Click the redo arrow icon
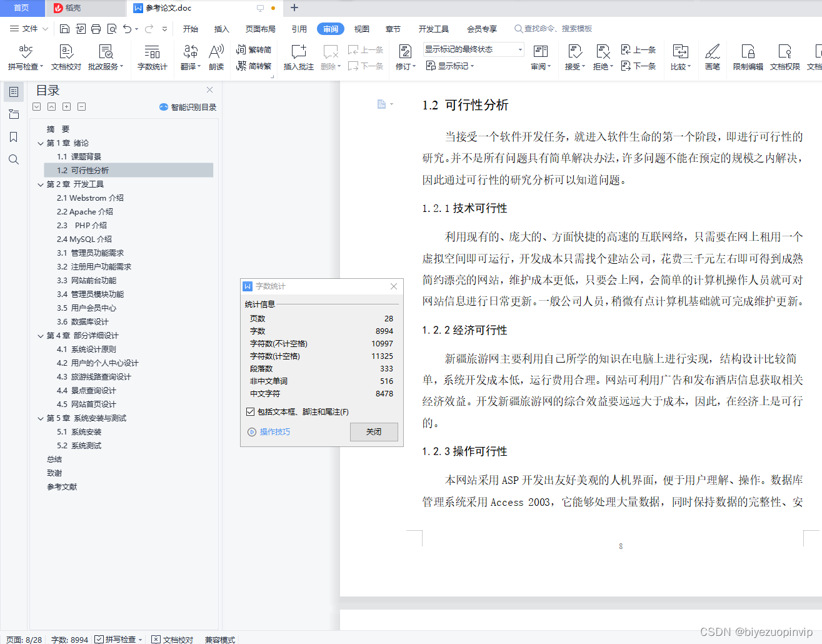The height and width of the screenshot is (644, 822). [149, 29]
